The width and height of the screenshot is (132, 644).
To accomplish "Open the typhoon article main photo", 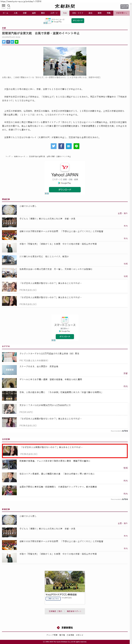I will 65,61.
